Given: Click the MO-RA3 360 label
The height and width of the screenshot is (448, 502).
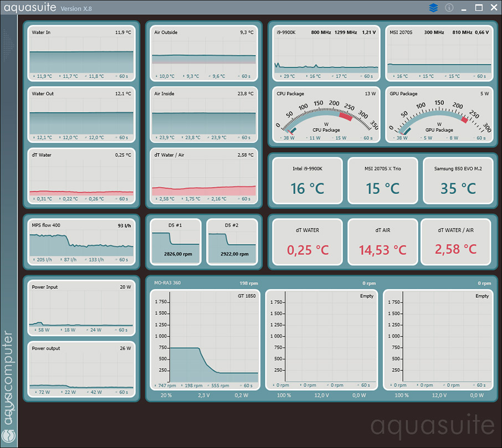Looking at the screenshot, I should coord(167,283).
